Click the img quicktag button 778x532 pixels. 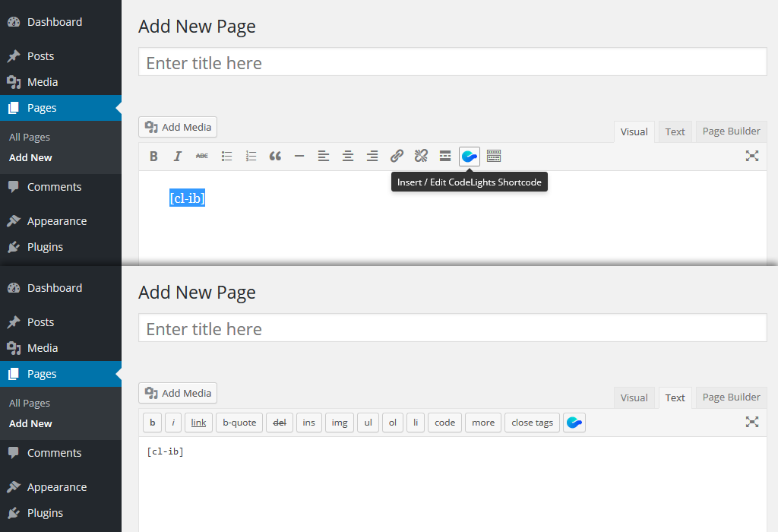[x=340, y=423]
